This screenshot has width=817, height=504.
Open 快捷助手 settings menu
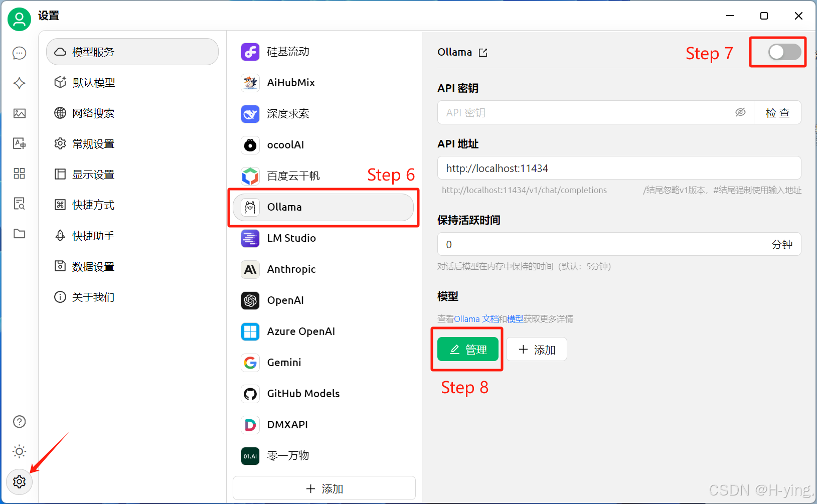tap(132, 236)
